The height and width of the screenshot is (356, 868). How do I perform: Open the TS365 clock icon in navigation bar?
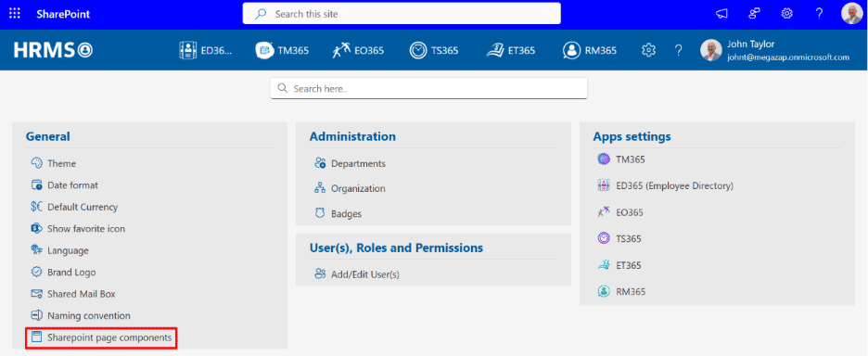point(418,50)
